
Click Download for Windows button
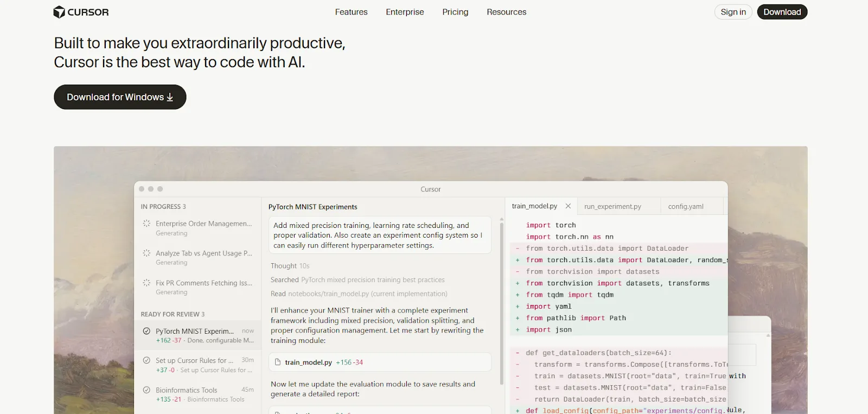tap(120, 97)
